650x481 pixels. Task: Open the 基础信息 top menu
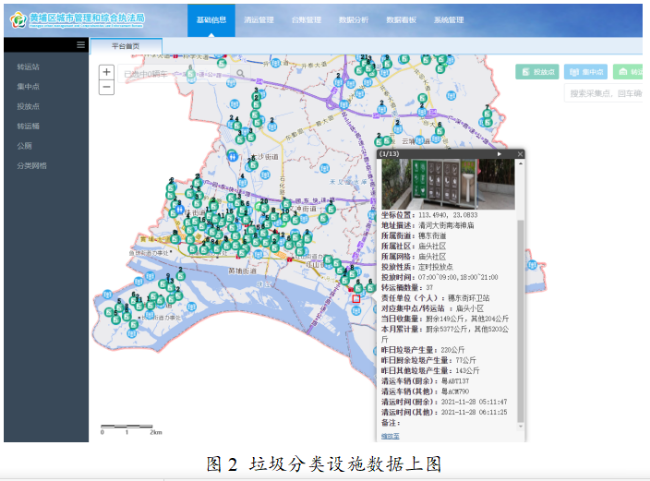[x=211, y=20]
